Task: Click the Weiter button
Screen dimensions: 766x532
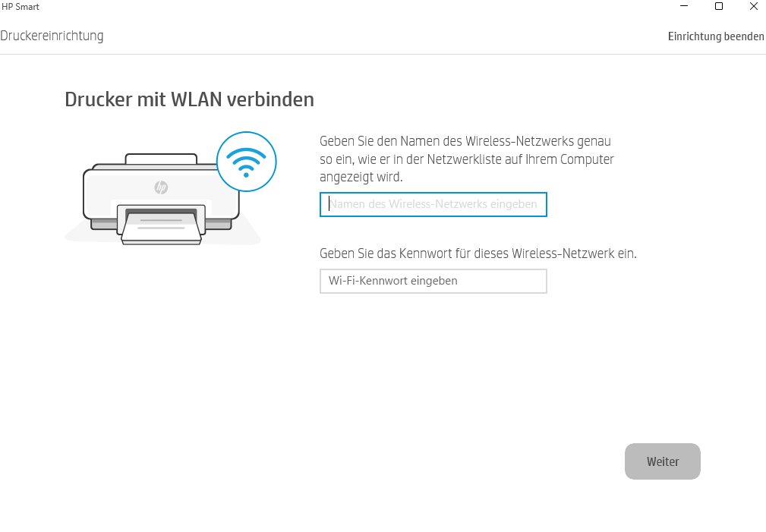Action: pyautogui.click(x=663, y=461)
